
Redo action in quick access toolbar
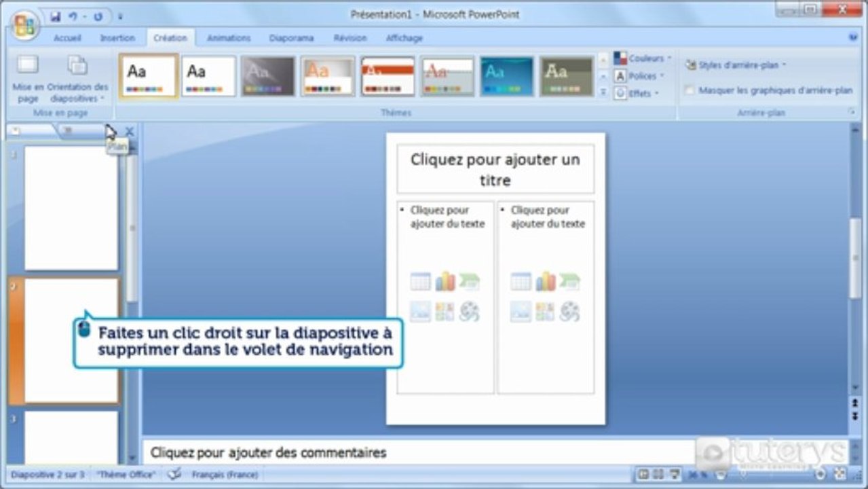[x=98, y=16]
